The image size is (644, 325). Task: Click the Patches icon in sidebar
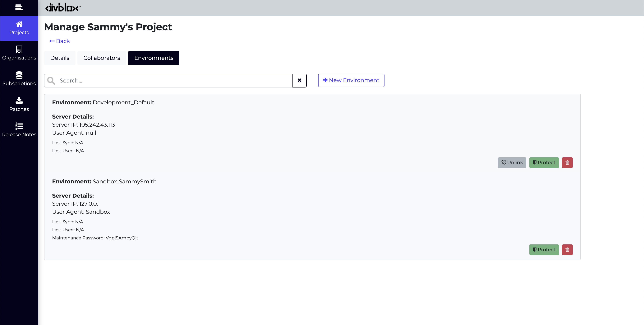[19, 104]
